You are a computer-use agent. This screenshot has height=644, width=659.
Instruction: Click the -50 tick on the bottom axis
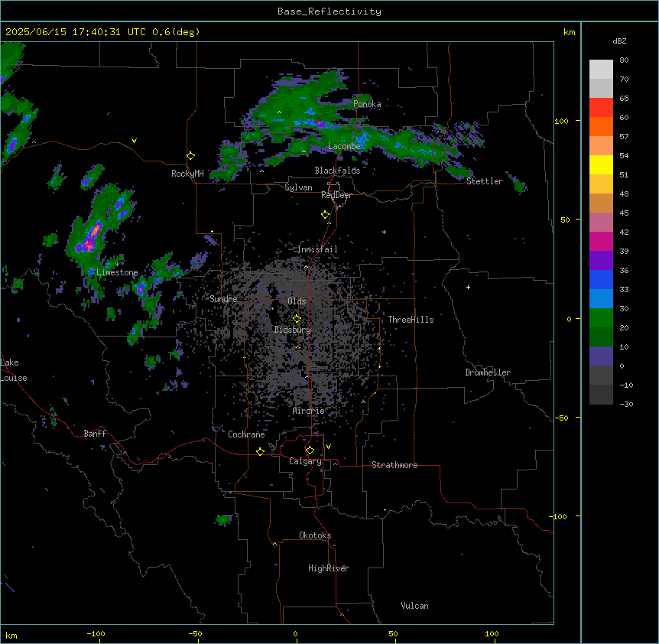tap(195, 633)
